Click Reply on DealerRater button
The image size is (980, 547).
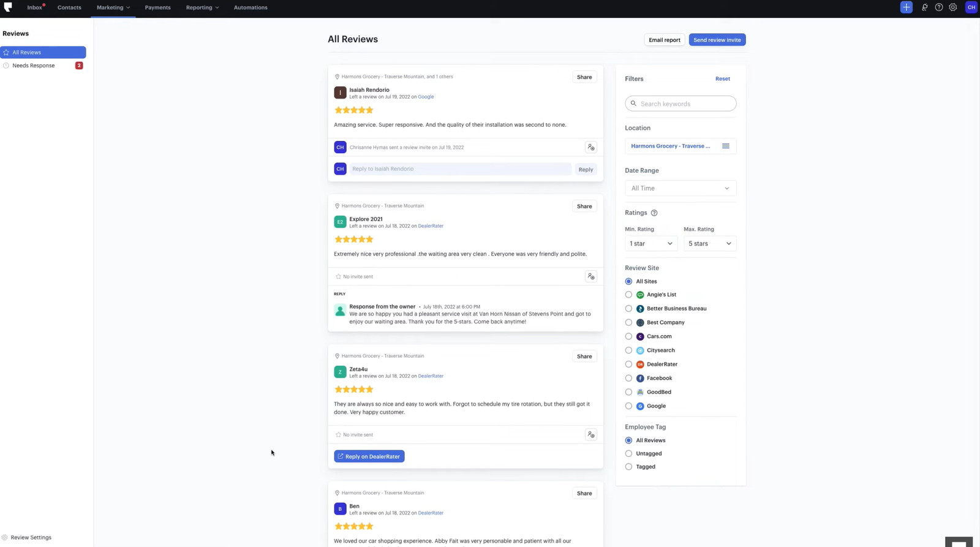(369, 456)
